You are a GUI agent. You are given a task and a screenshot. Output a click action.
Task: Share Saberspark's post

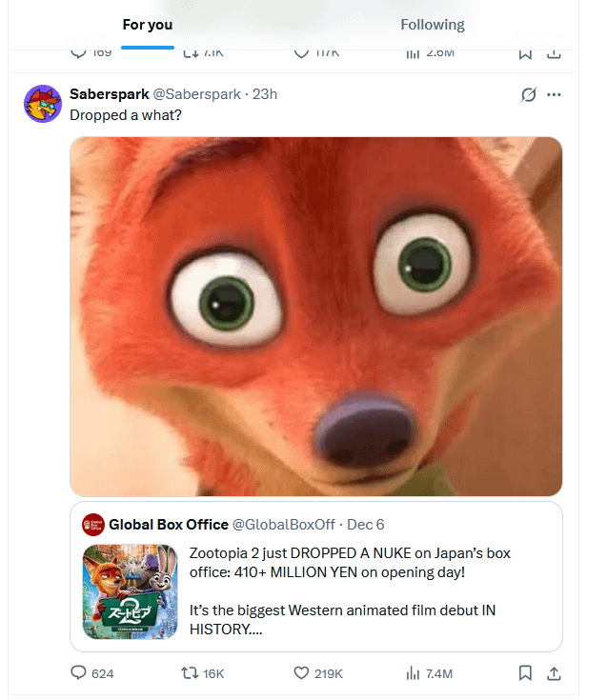tap(553, 673)
